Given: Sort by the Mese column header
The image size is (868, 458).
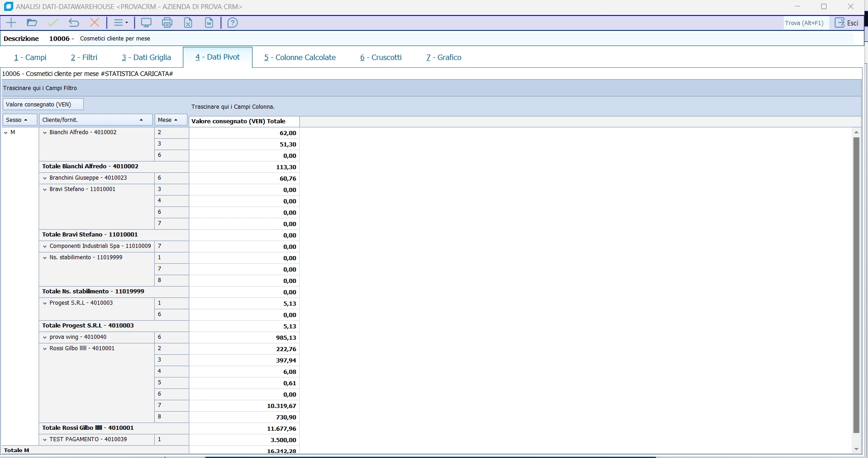Looking at the screenshot, I should point(171,120).
